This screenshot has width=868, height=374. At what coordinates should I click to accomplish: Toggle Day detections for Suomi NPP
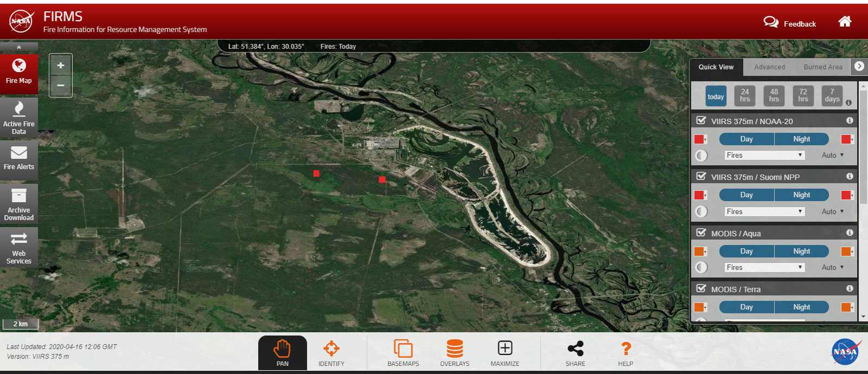[746, 195]
